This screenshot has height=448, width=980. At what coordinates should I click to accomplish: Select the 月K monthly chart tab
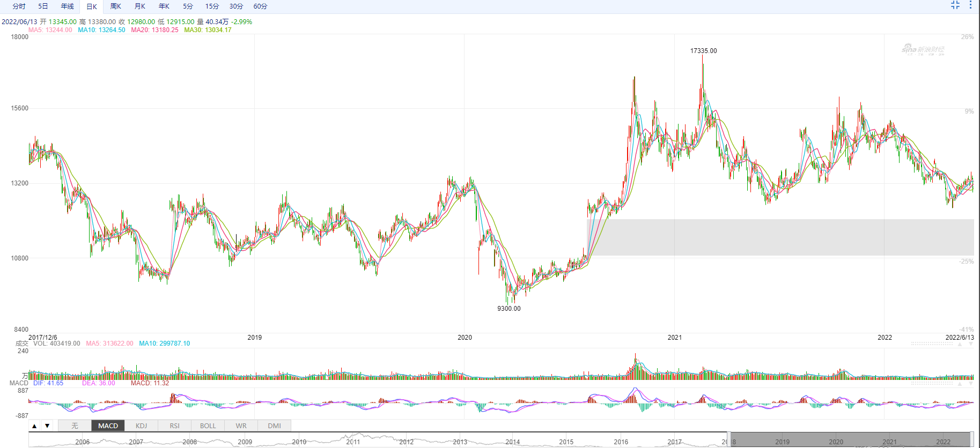point(139,6)
